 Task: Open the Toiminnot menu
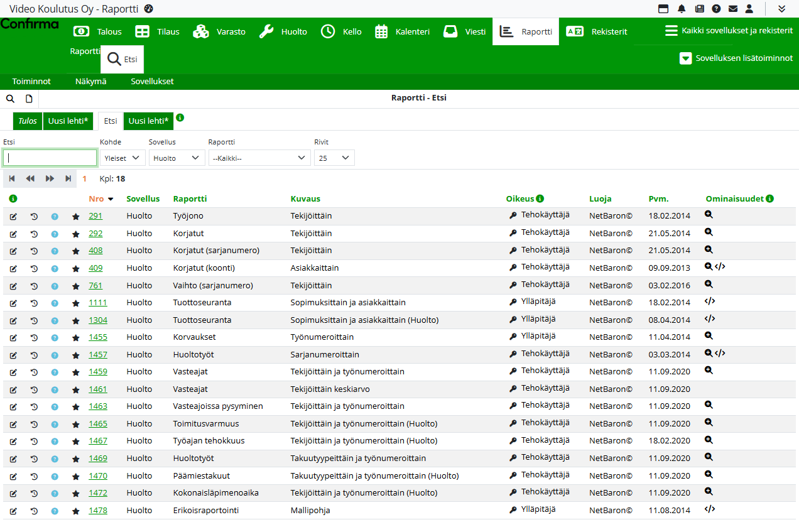click(31, 82)
